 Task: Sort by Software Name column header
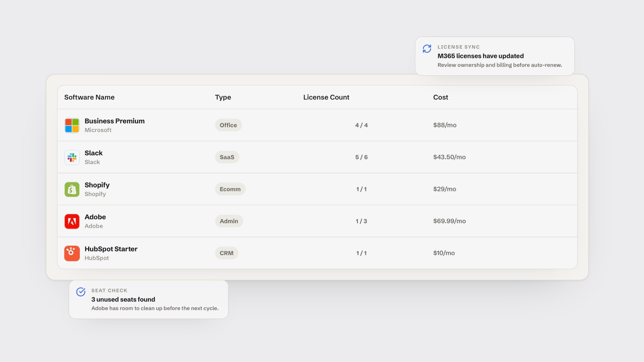tap(89, 97)
